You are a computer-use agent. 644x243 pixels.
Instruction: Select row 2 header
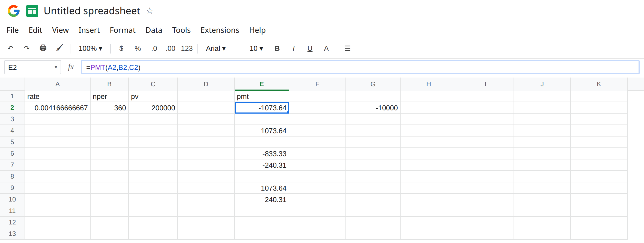[12, 108]
